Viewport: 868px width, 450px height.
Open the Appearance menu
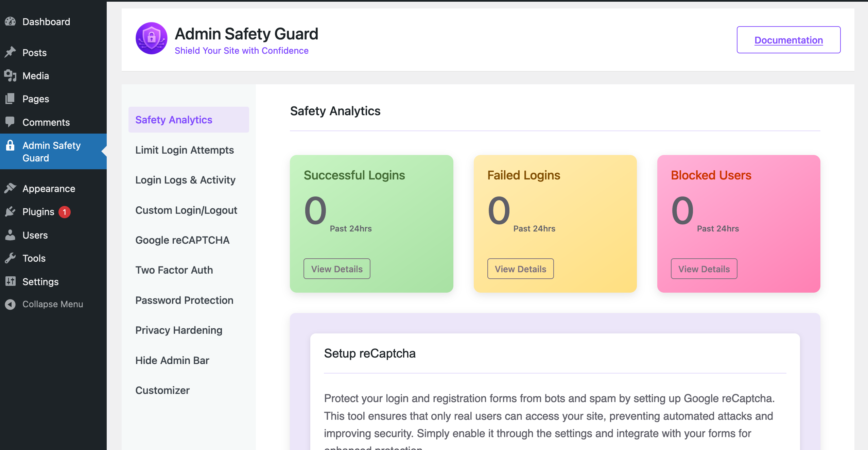coord(53,188)
